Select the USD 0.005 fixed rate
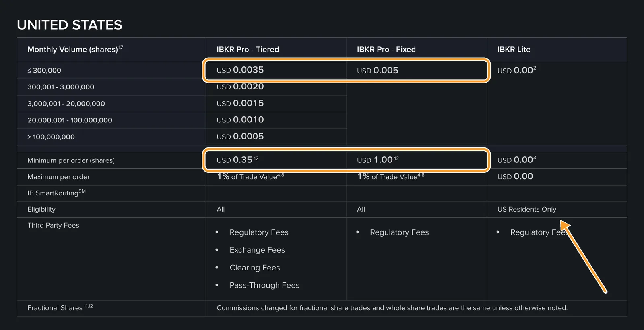 click(x=378, y=71)
